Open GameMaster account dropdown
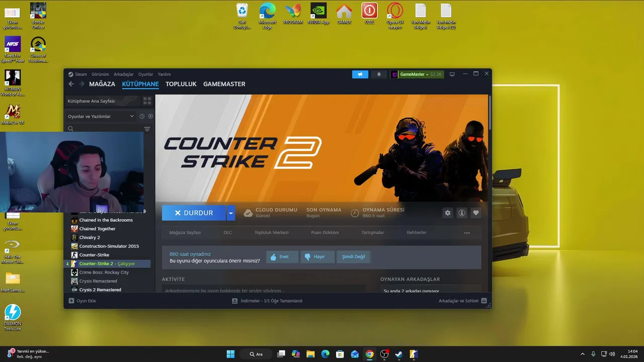Viewport: 644px width, 362px height. click(416, 74)
